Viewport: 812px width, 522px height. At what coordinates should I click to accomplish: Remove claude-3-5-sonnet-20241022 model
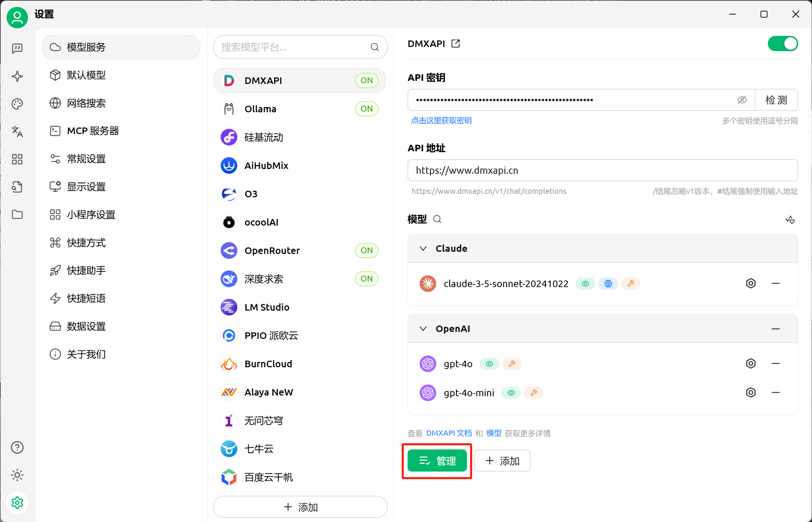[x=776, y=283]
